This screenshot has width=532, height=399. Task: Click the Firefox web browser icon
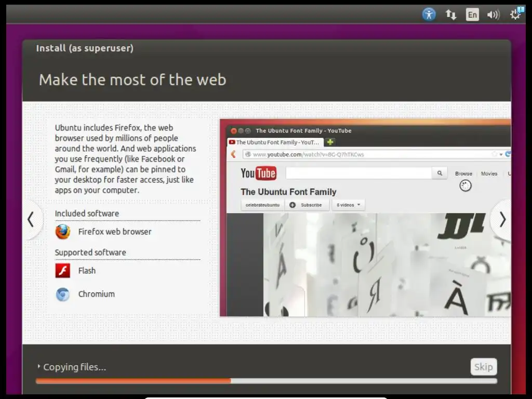tap(63, 232)
